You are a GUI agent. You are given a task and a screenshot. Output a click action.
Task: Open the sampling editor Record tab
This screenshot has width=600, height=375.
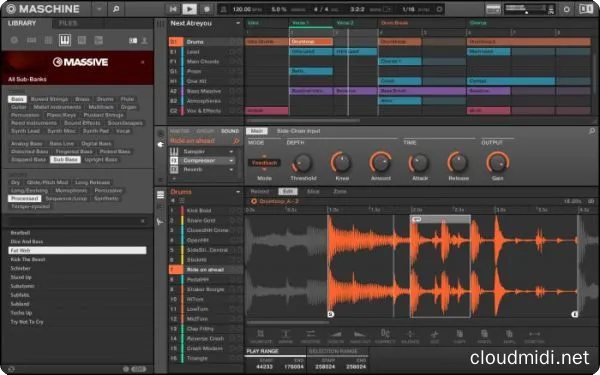tap(260, 191)
